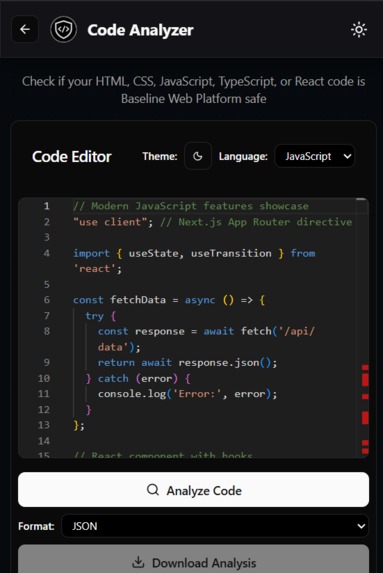Toggle light mode with the sun icon
383x573 pixels.
point(359,30)
